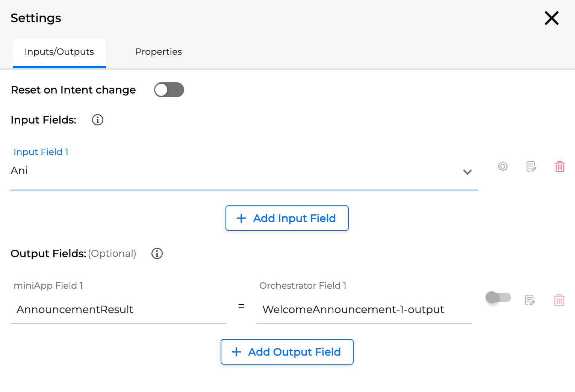Screen dimensions: 575x392
Task: Expand the Ani input field dropdown
Action: (468, 172)
